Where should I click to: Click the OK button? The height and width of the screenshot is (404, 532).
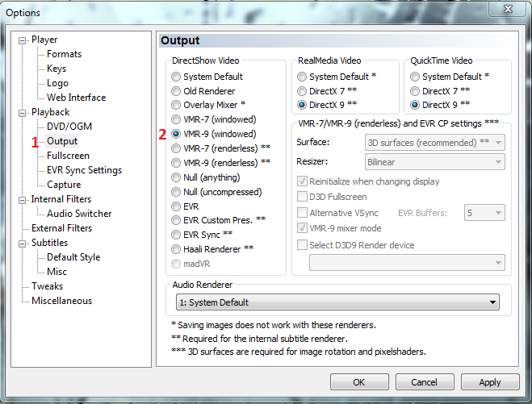[359, 382]
